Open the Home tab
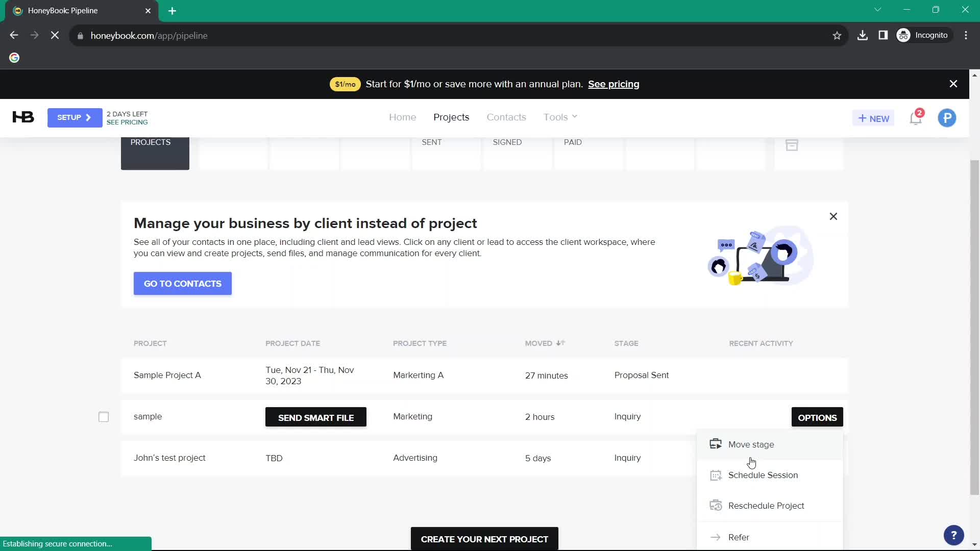The image size is (980, 551). (x=402, y=117)
